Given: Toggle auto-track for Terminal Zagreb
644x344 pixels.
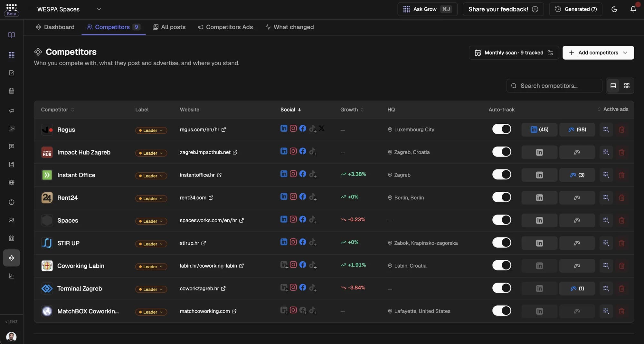Looking at the screenshot, I should point(501,288).
